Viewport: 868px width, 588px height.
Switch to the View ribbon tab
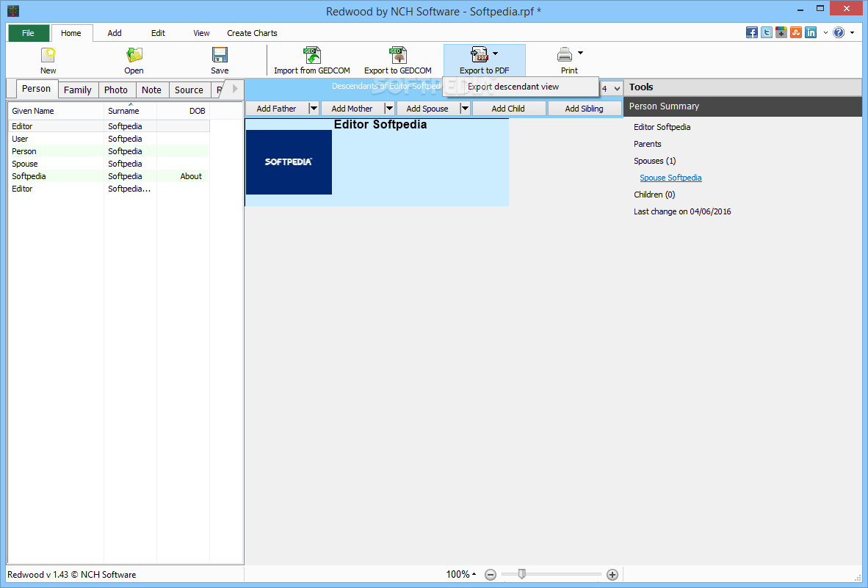[x=201, y=33]
